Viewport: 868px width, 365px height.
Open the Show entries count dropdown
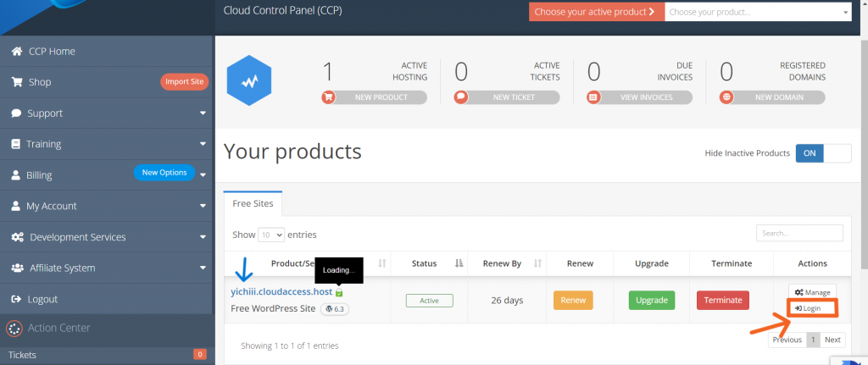(271, 235)
